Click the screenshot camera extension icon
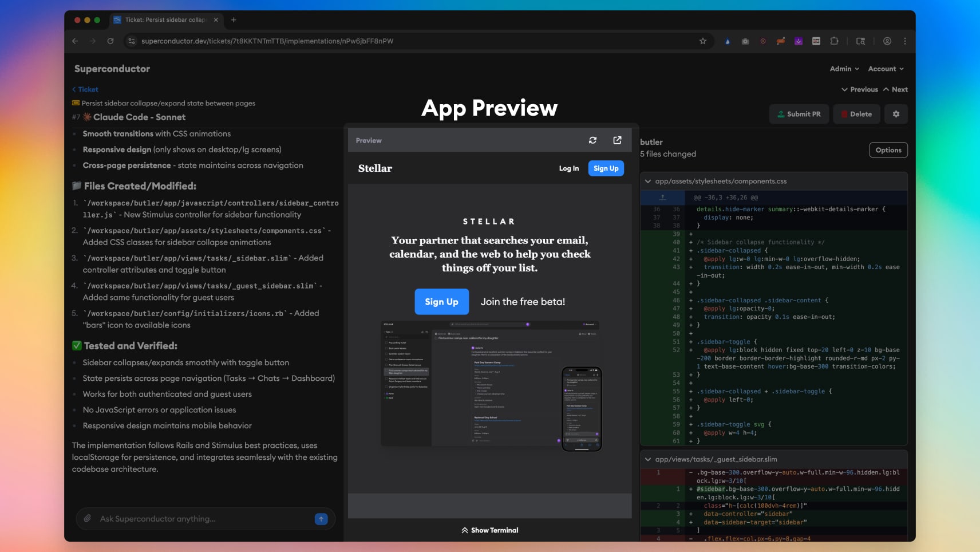This screenshot has height=552, width=980. click(745, 41)
